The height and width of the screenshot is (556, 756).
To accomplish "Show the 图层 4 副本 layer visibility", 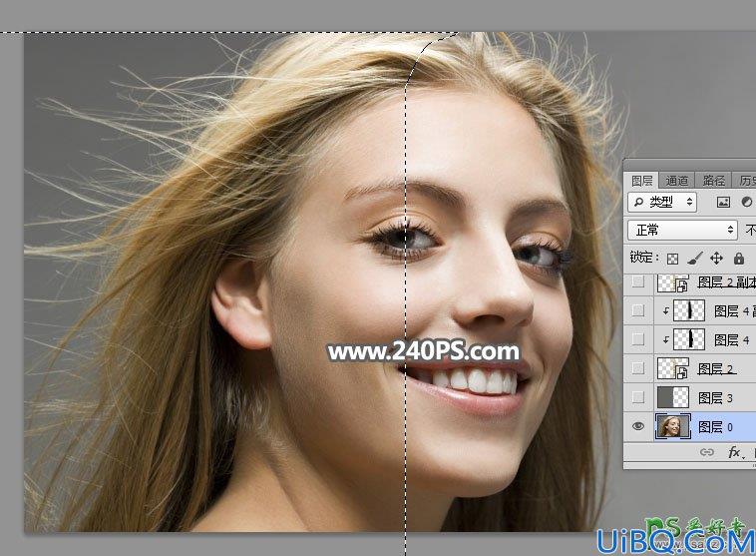I will [x=638, y=310].
